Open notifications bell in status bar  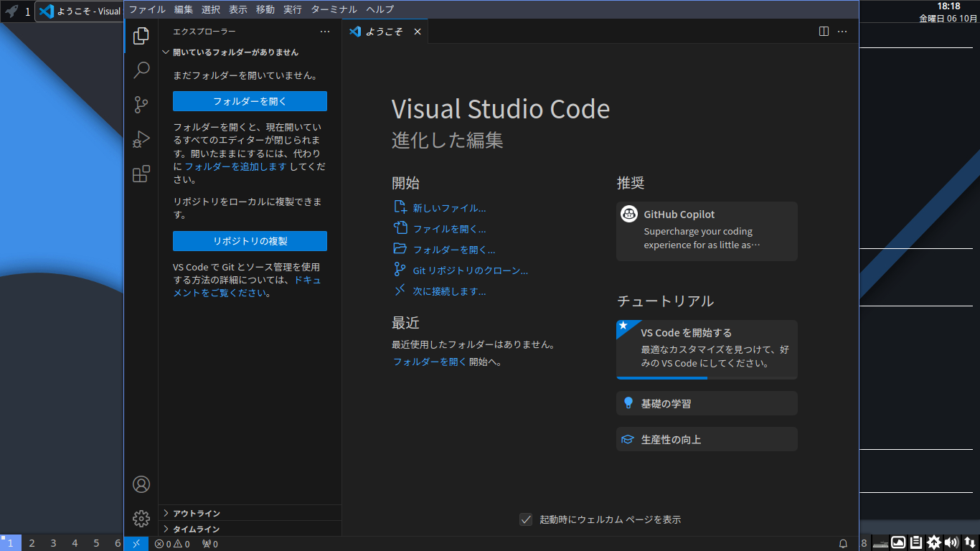tap(844, 544)
